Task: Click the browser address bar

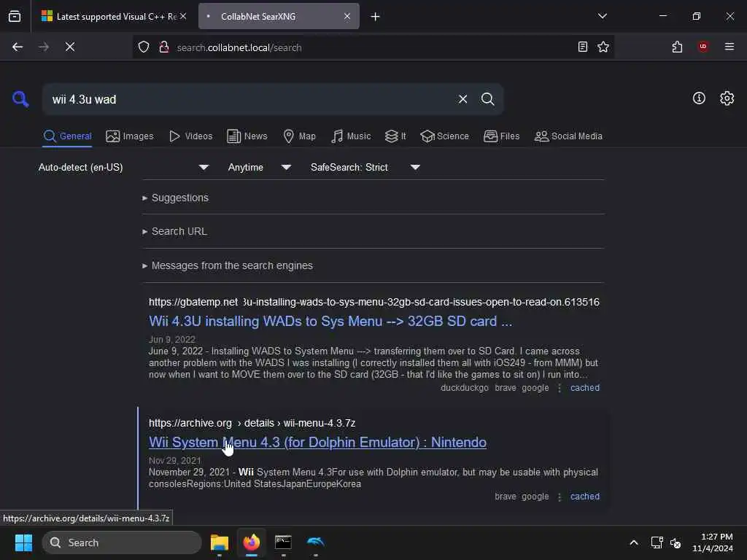Action: tap(373, 47)
